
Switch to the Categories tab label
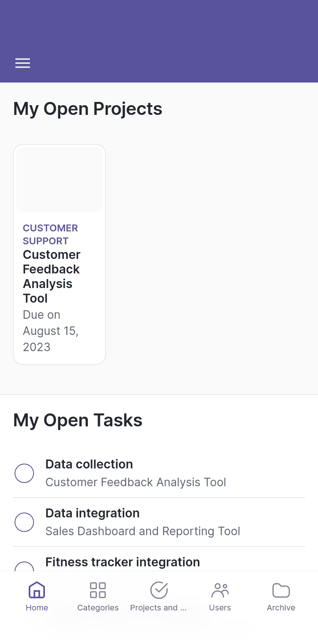click(98, 608)
